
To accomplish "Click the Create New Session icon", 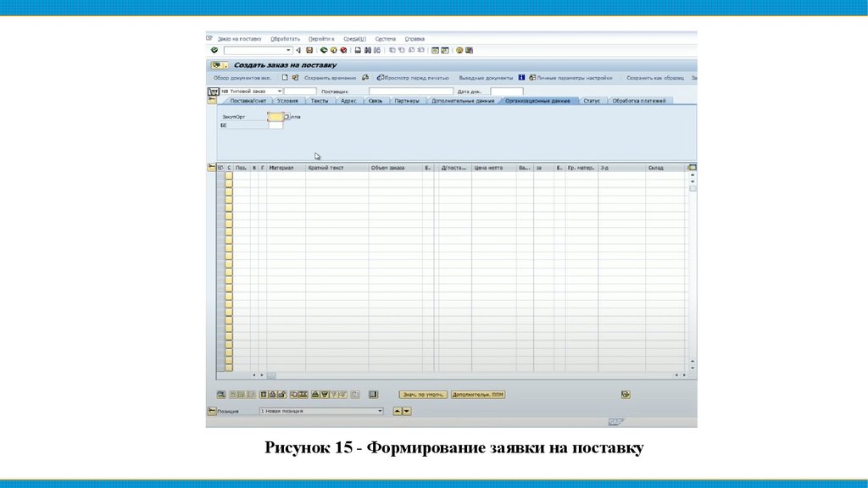I will (x=435, y=50).
